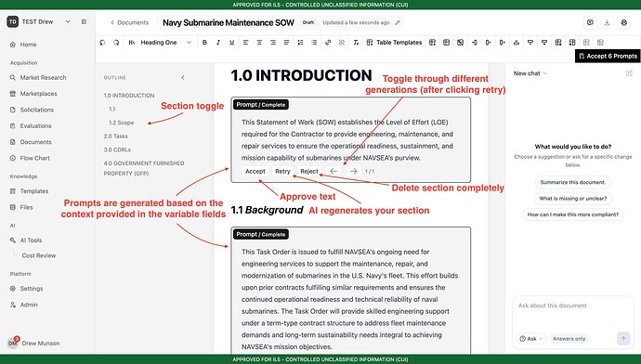Image resolution: width=641 pixels, height=364 pixels.
Task: Collapse the Outline panel chevron
Action: pos(183,78)
